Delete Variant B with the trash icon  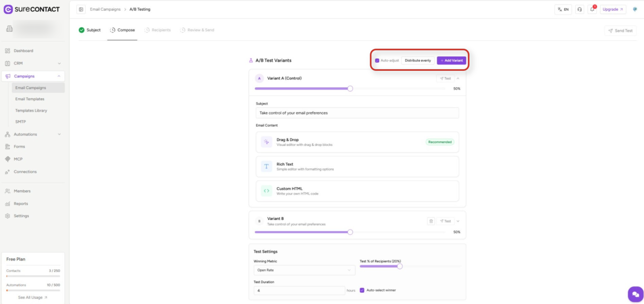pyautogui.click(x=431, y=221)
